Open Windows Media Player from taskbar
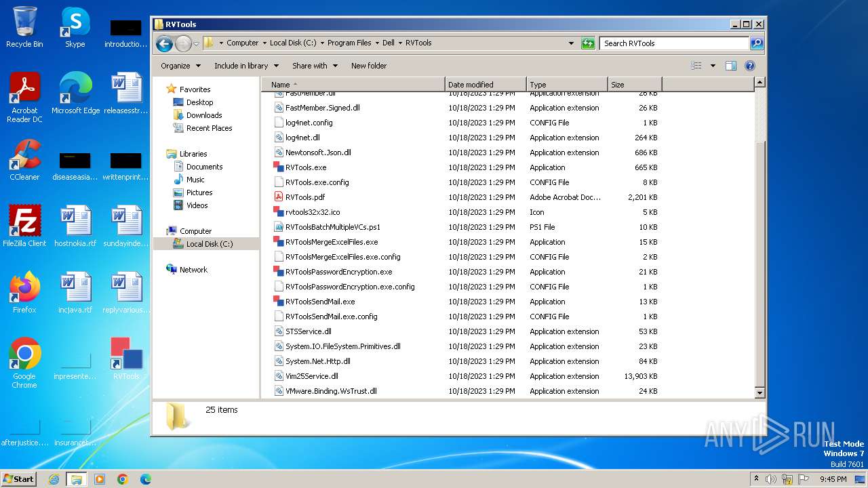The width and height of the screenshot is (868, 488). (100, 479)
